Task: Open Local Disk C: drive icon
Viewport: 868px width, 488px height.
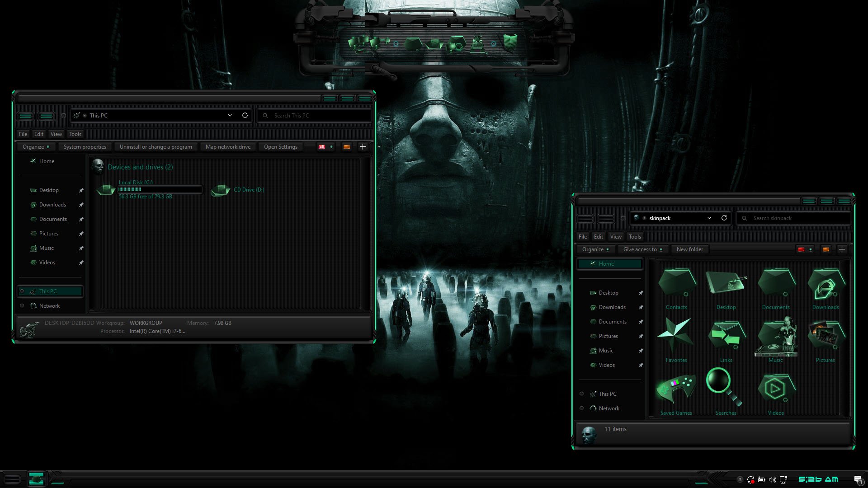Action: [105, 189]
